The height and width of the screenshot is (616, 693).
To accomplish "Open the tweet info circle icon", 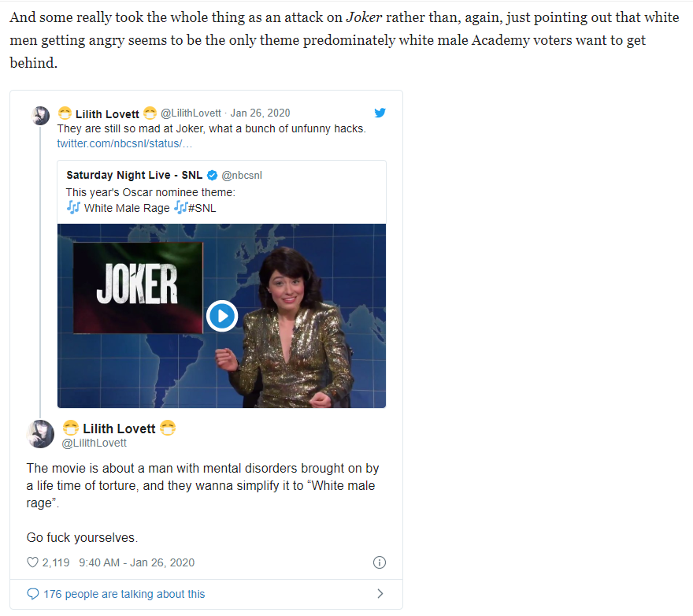I will (380, 562).
